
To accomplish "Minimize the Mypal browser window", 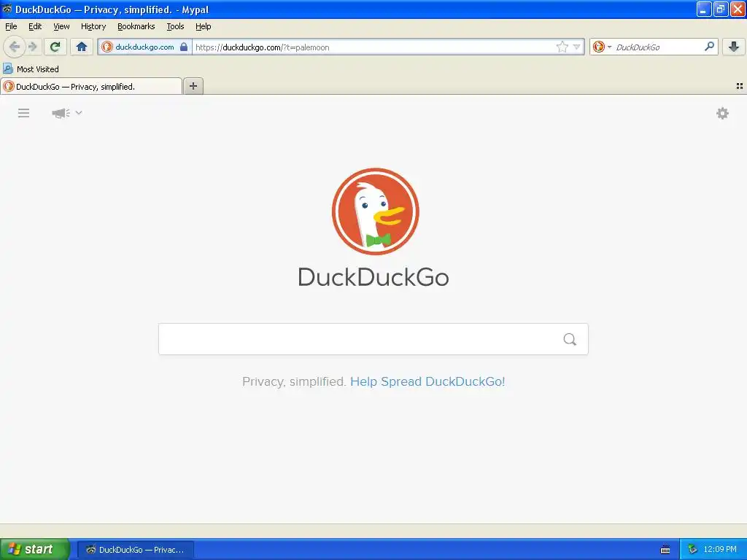I will [x=704, y=9].
